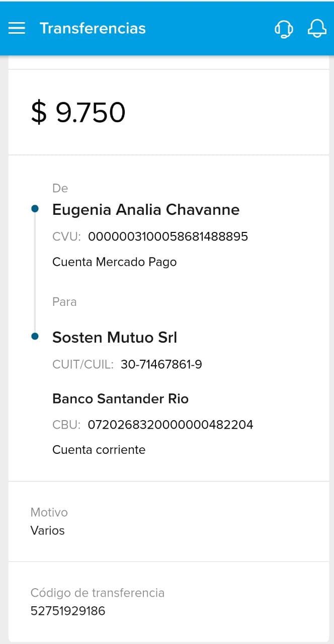Click the Transferencias header title

point(93,28)
